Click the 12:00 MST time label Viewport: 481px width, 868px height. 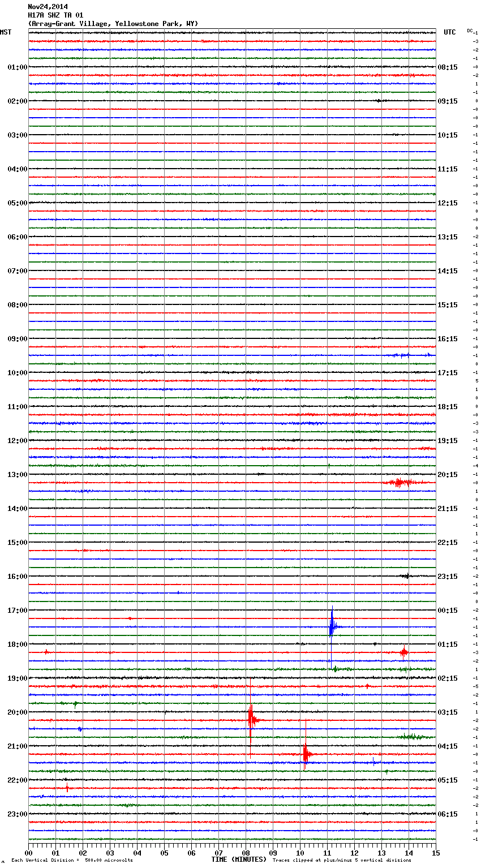click(x=17, y=441)
